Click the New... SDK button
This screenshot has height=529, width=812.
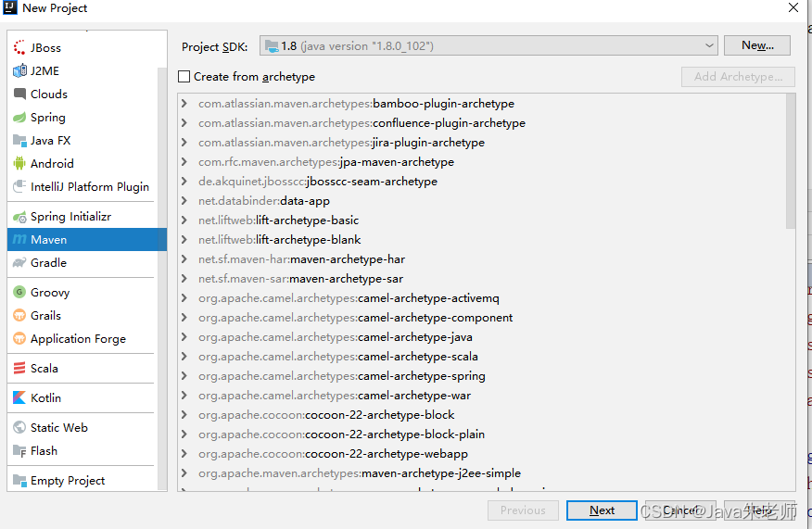point(757,45)
